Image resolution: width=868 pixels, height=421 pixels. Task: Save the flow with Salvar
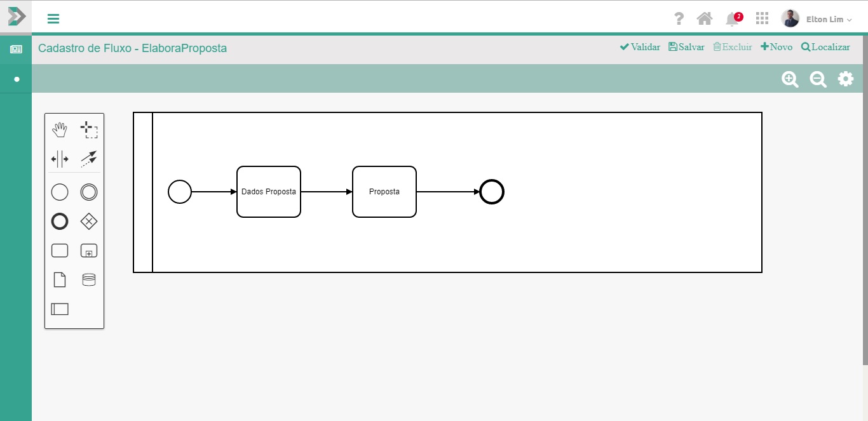tap(686, 47)
